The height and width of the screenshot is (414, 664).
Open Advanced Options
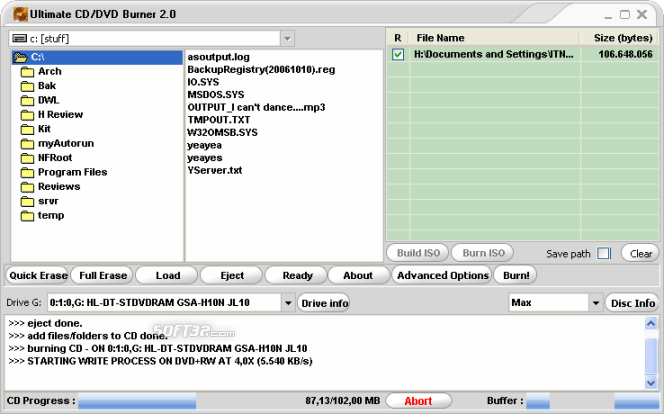click(443, 276)
